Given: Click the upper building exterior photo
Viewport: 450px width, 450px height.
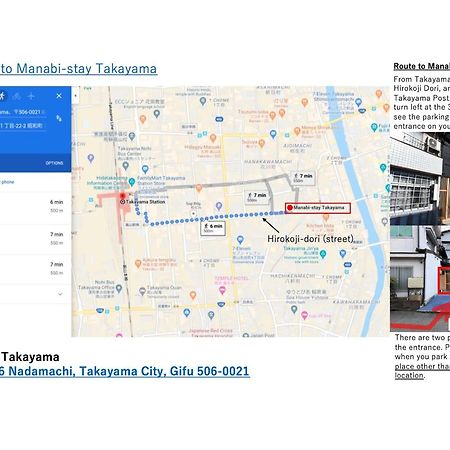Looking at the screenshot, I should tap(420, 179).
